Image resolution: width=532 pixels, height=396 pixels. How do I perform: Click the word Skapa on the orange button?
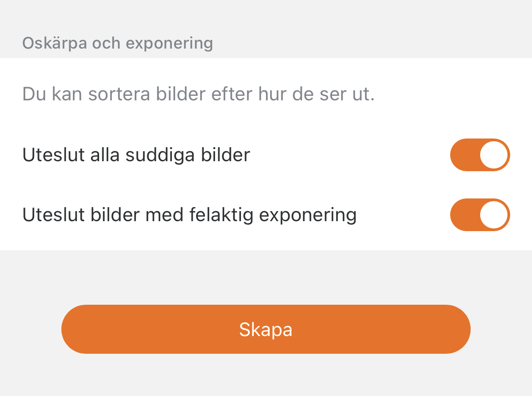point(266,330)
